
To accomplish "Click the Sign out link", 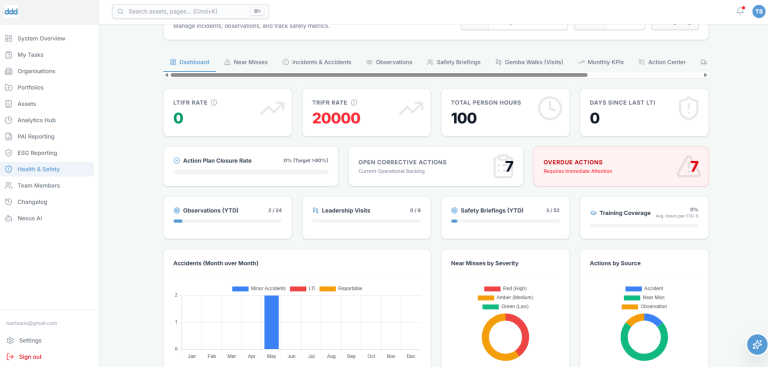I will point(30,357).
